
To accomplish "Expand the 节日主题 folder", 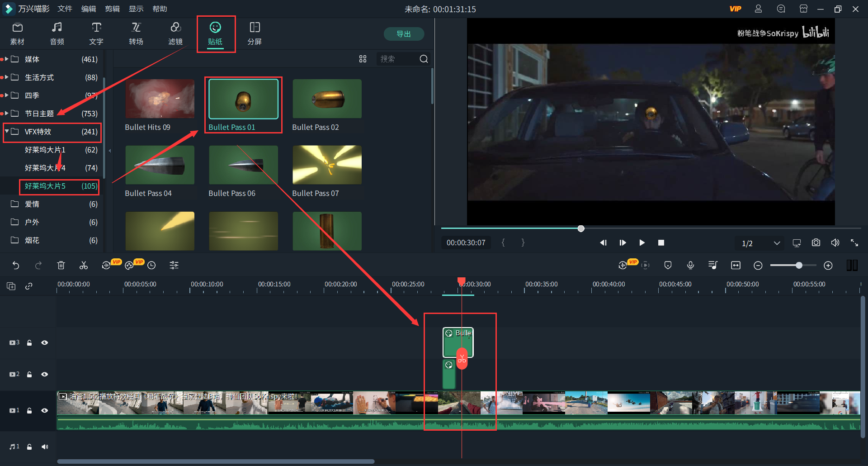I will [x=7, y=114].
